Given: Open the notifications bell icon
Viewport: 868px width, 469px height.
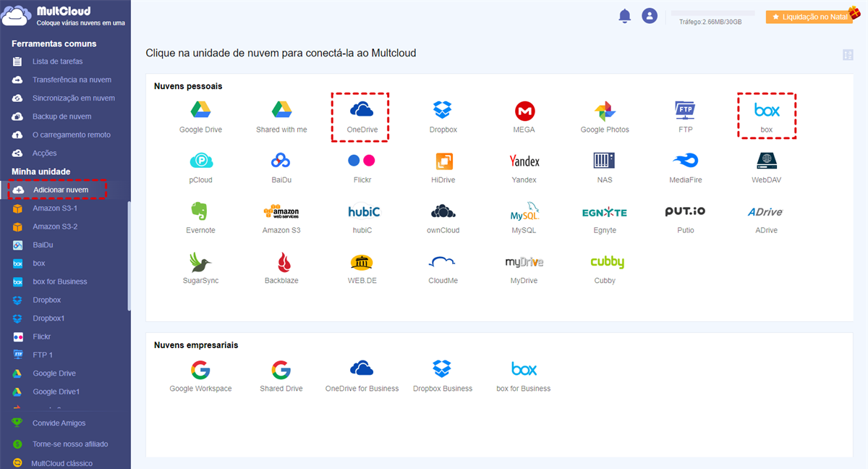Looking at the screenshot, I should pyautogui.click(x=625, y=16).
